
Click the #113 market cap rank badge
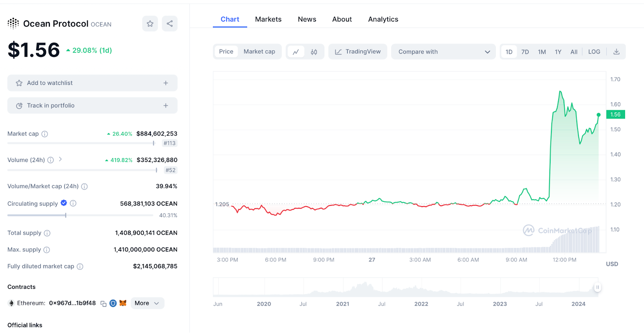[169, 143]
